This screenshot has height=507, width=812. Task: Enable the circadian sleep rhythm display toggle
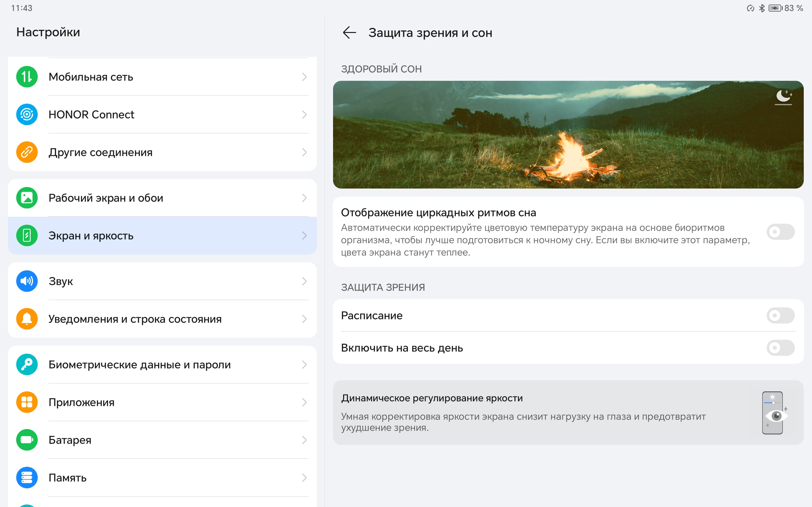point(780,232)
